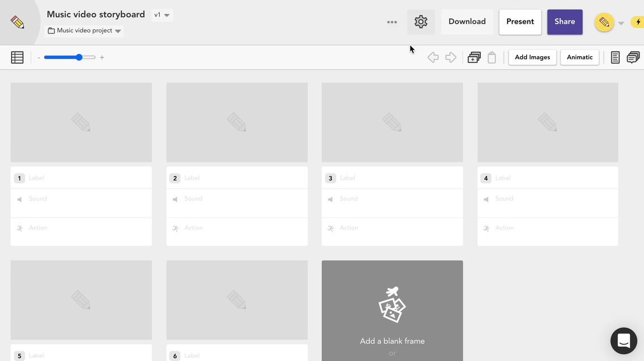Screen dimensions: 644x361
Task: Click the Music video storyboard title
Action: click(x=96, y=14)
